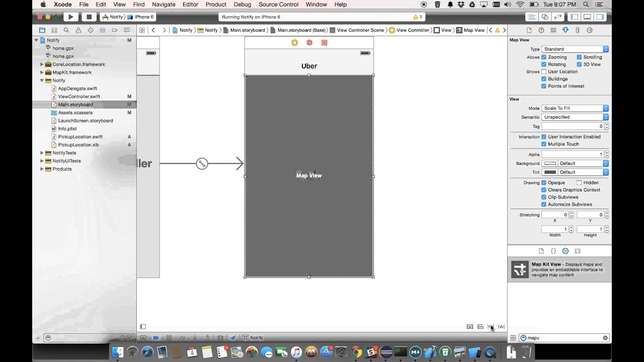Show the Project navigator
644x362 pixels.
[42, 30]
